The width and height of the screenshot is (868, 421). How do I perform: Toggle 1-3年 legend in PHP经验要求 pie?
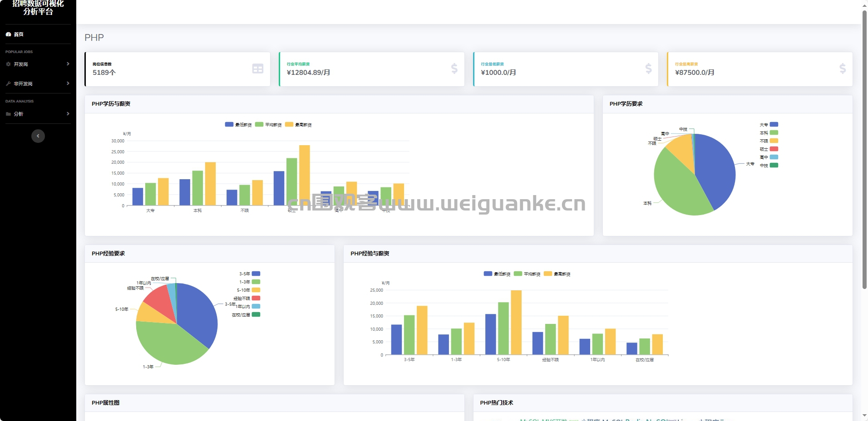pyautogui.click(x=250, y=282)
